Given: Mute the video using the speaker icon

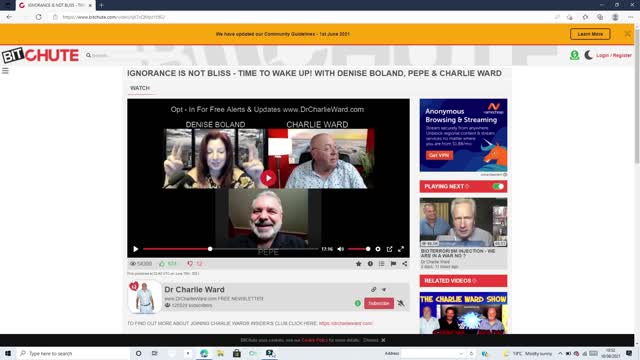Looking at the screenshot, I should click(341, 249).
